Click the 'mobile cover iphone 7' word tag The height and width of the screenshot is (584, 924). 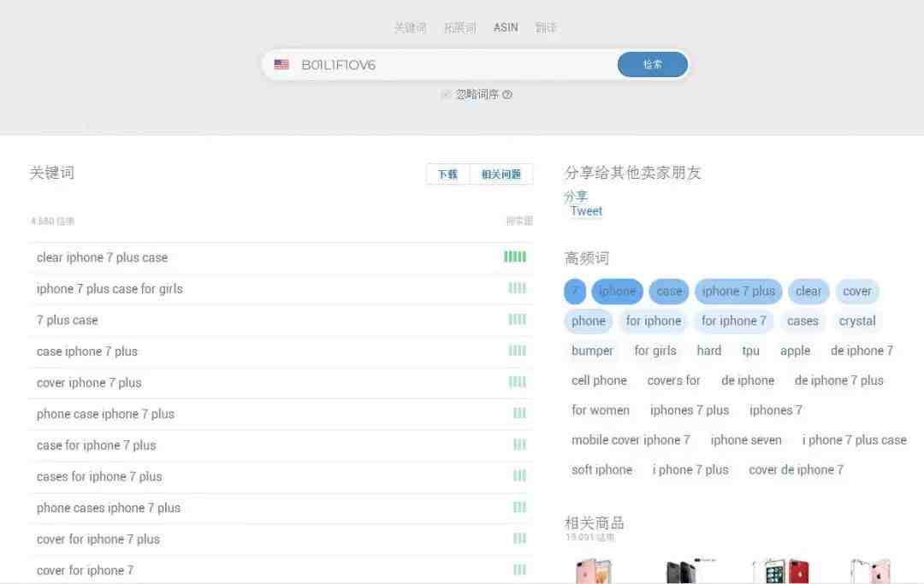pyautogui.click(x=631, y=440)
